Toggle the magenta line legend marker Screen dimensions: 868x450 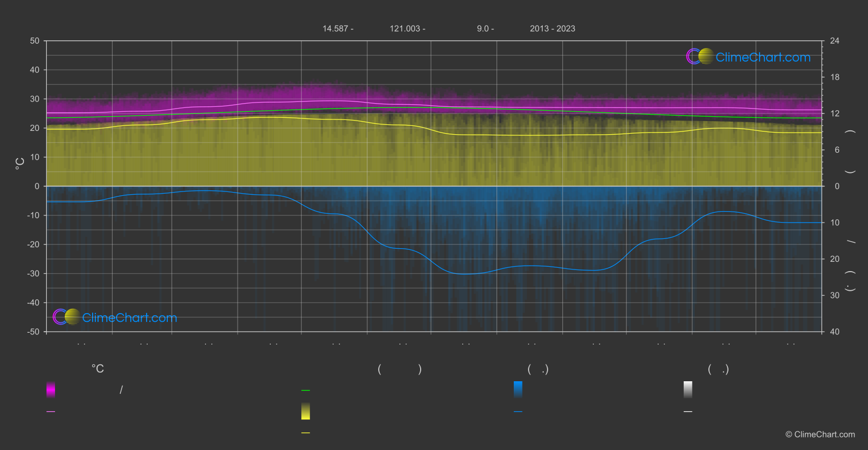point(51,412)
